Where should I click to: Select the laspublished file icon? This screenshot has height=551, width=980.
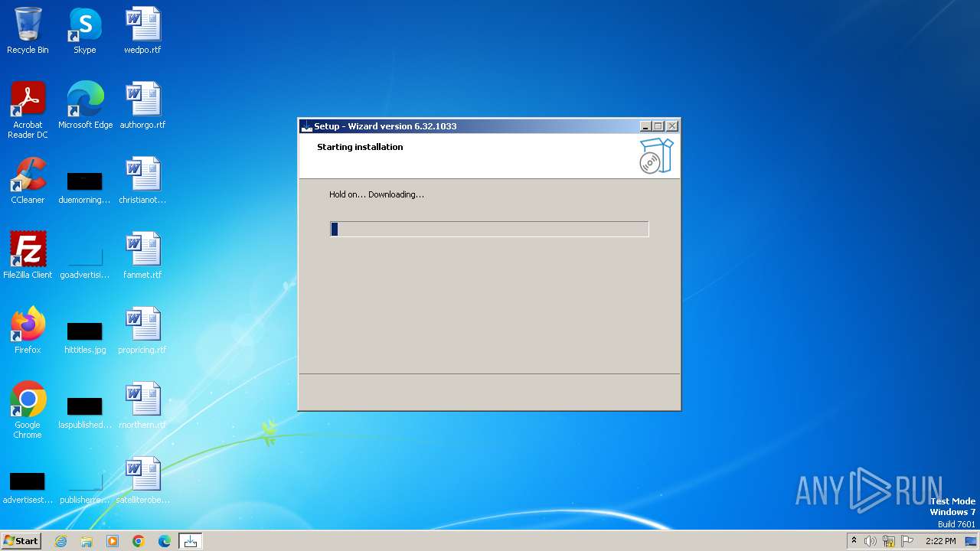pos(85,412)
